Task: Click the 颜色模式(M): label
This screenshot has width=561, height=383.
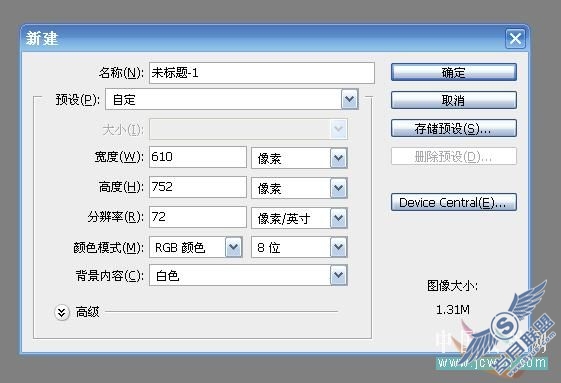Action: 108,248
